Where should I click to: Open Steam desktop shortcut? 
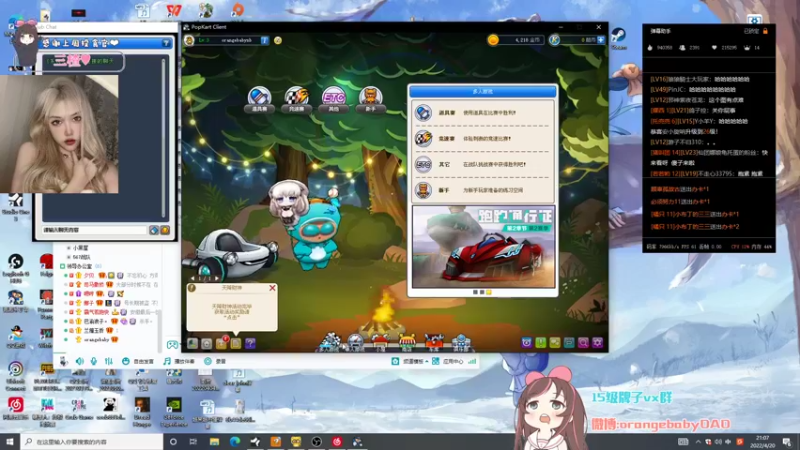(x=619, y=38)
